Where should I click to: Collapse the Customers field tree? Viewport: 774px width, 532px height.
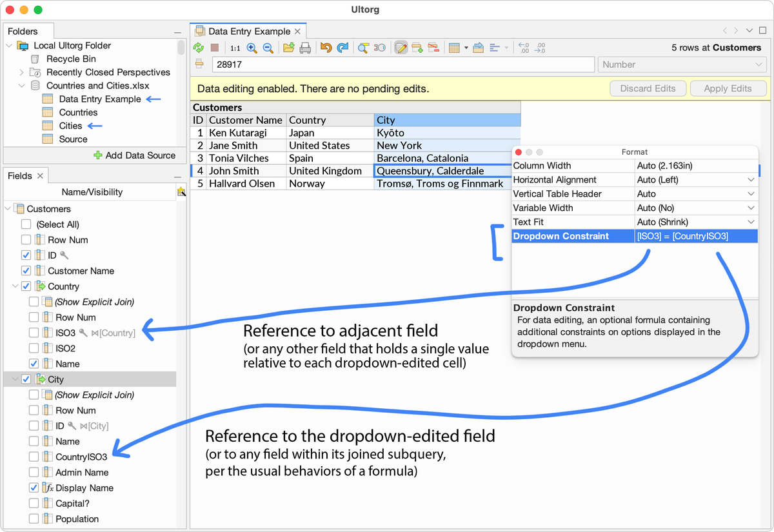[8, 209]
